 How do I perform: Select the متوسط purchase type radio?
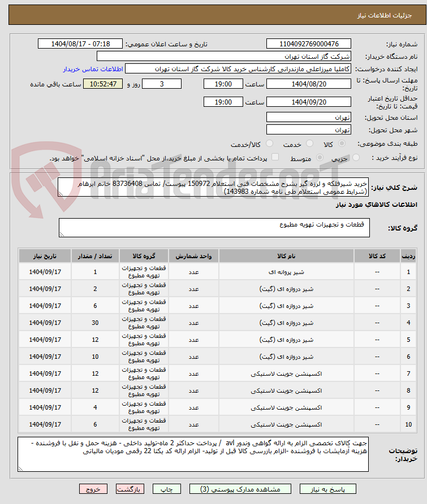coord(320,158)
